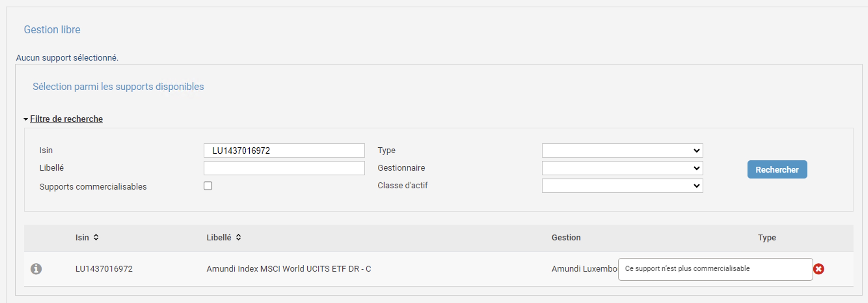Click the LU1437016972 Isin result cell
Viewport: 868px width, 303px height.
click(x=104, y=269)
